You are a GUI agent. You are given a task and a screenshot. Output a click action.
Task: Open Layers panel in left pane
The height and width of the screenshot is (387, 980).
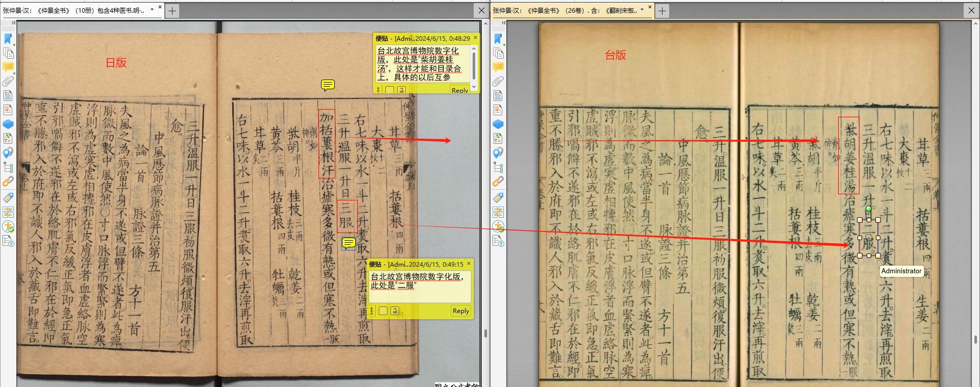point(8,124)
